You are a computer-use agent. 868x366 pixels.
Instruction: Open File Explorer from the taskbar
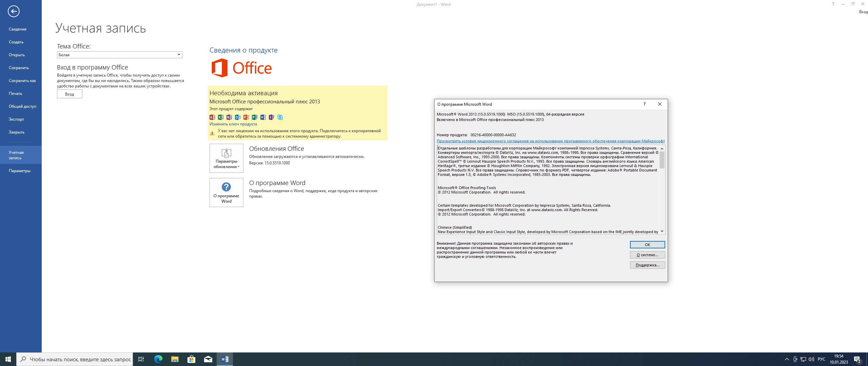click(175, 359)
